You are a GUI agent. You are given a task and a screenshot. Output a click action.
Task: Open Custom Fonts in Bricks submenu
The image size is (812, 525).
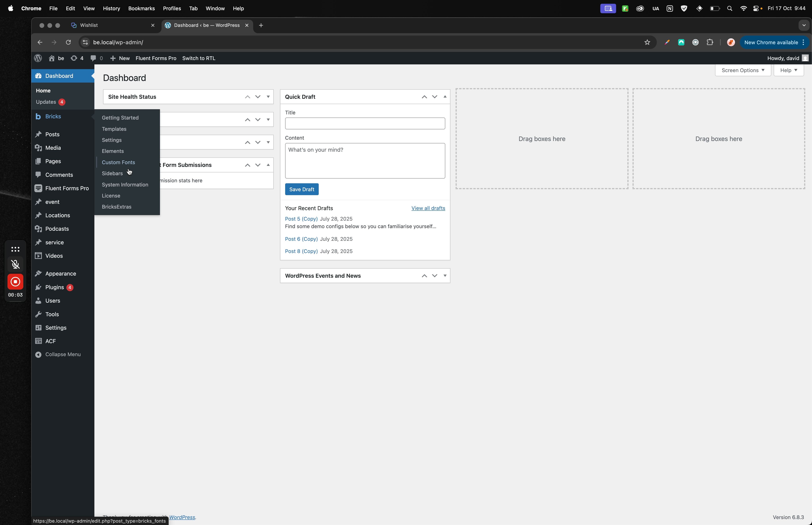[x=118, y=162]
